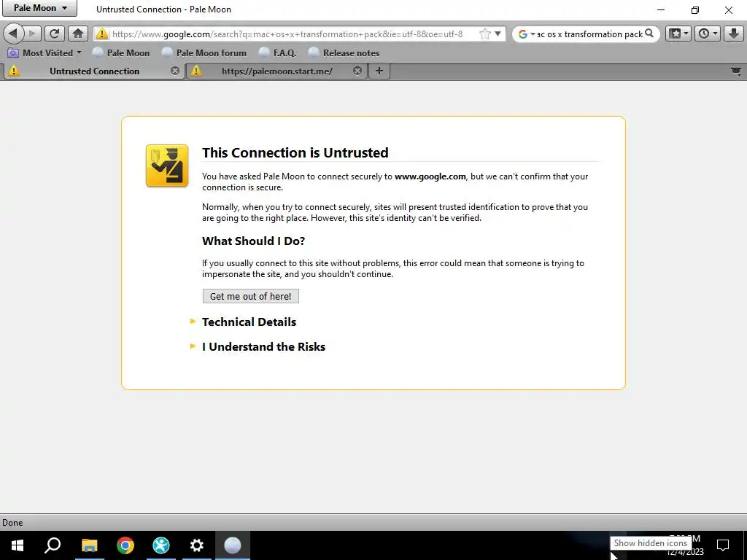This screenshot has height=560, width=747.
Task: Expand the Technical Details section
Action: 249,322
